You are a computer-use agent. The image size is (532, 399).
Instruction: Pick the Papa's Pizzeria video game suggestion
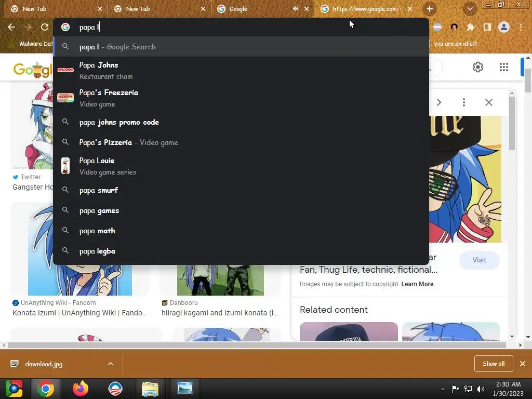click(x=241, y=142)
